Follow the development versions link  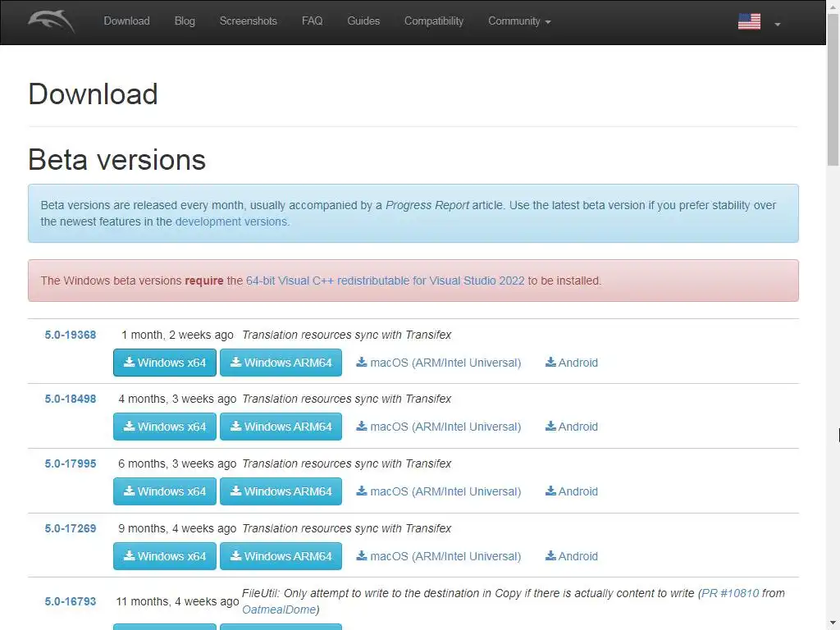tap(231, 221)
